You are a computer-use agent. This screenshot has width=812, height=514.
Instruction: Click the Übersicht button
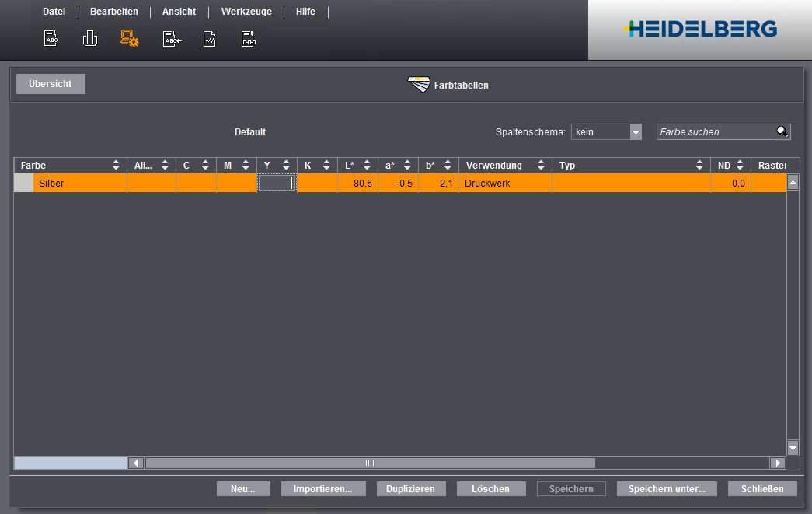point(51,84)
